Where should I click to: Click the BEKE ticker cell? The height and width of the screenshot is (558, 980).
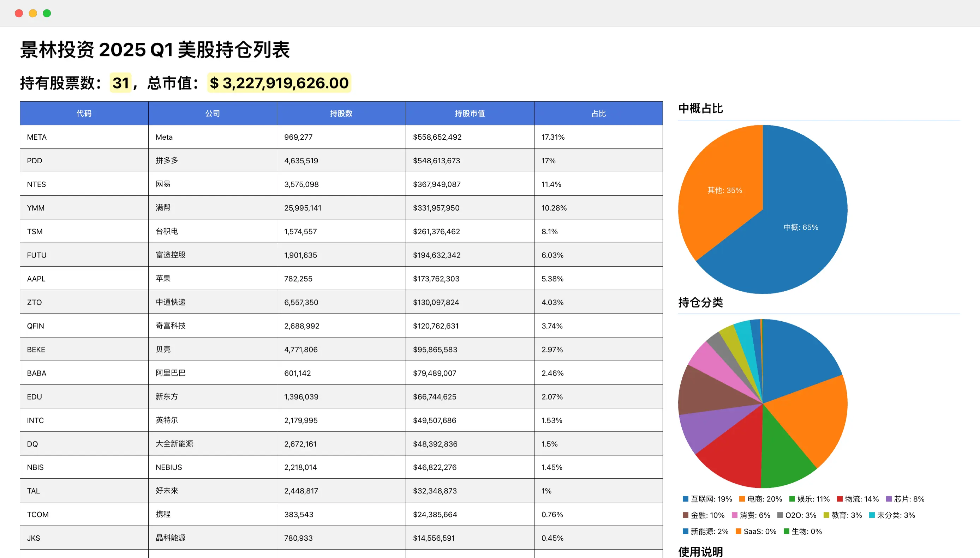(x=84, y=350)
